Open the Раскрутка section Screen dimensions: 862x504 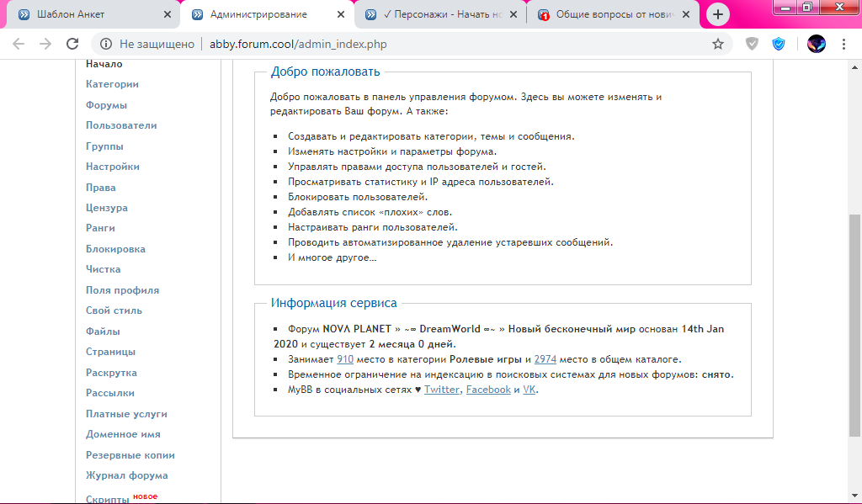[x=111, y=373]
